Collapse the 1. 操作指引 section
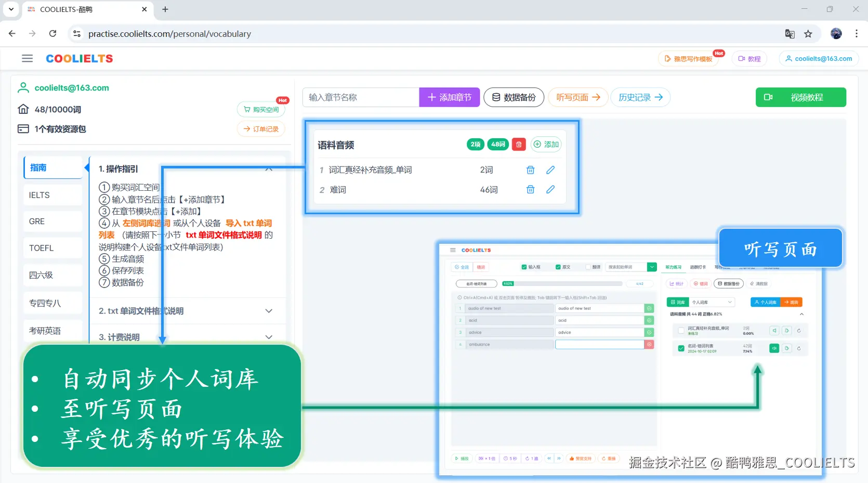The height and width of the screenshot is (483, 868). 269,169
